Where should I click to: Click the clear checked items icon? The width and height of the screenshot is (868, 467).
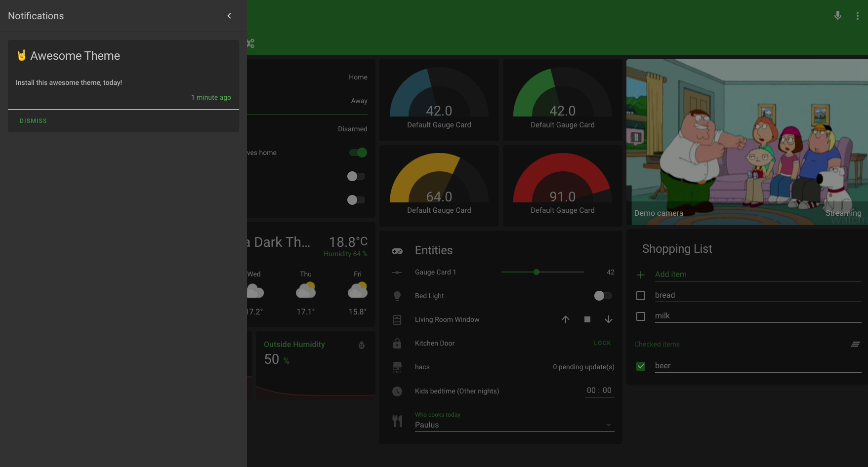coord(855,344)
